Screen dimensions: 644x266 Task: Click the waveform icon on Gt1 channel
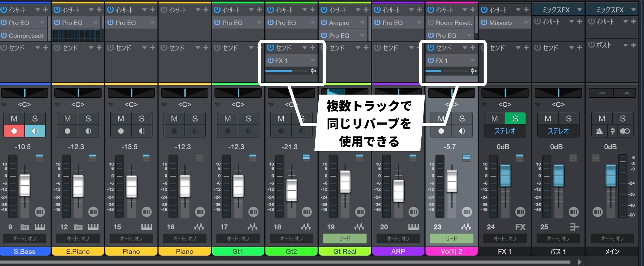point(252,227)
